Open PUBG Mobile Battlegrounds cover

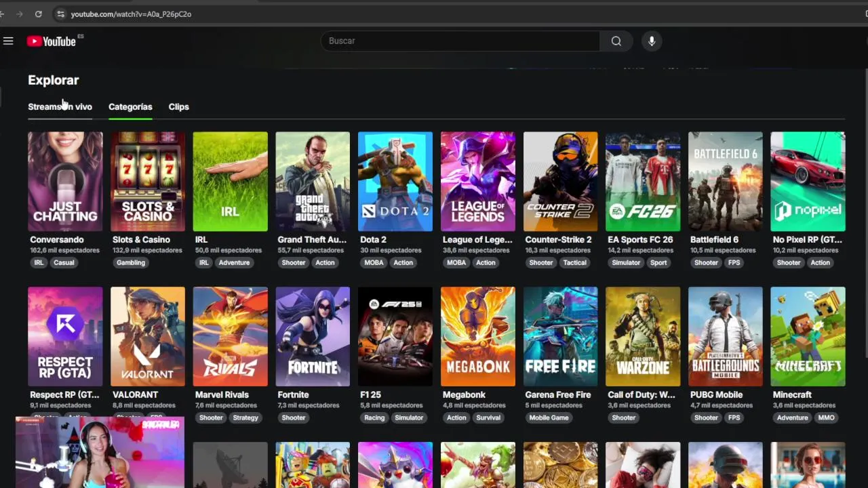tap(726, 337)
